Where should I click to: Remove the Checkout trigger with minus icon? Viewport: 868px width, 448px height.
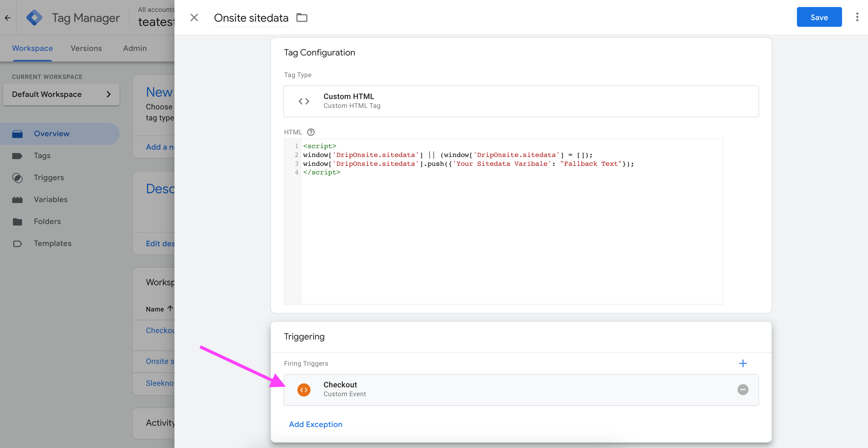743,389
